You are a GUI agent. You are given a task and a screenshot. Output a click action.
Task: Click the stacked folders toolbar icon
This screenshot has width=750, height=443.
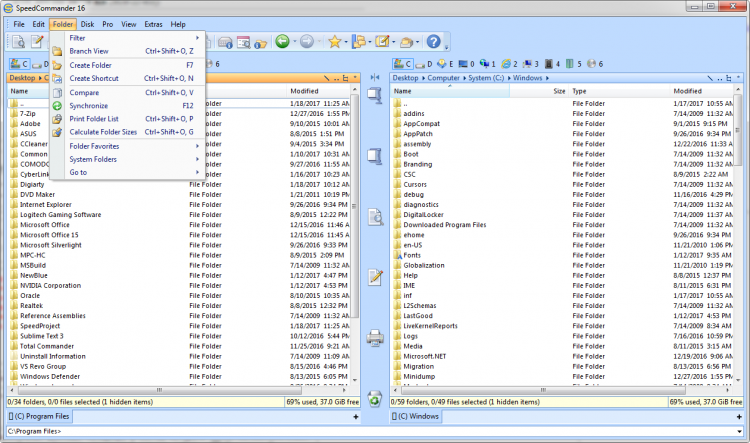[406, 43]
